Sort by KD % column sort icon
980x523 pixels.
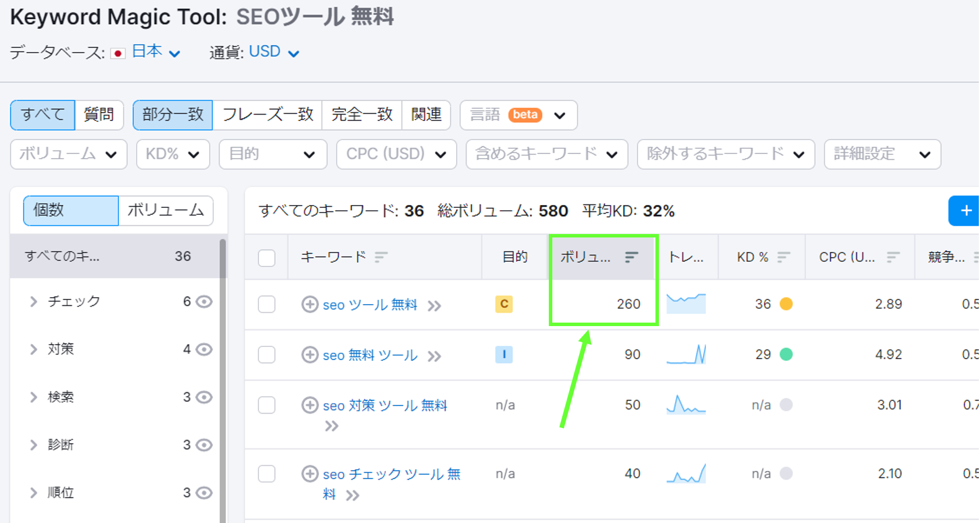coord(784,257)
